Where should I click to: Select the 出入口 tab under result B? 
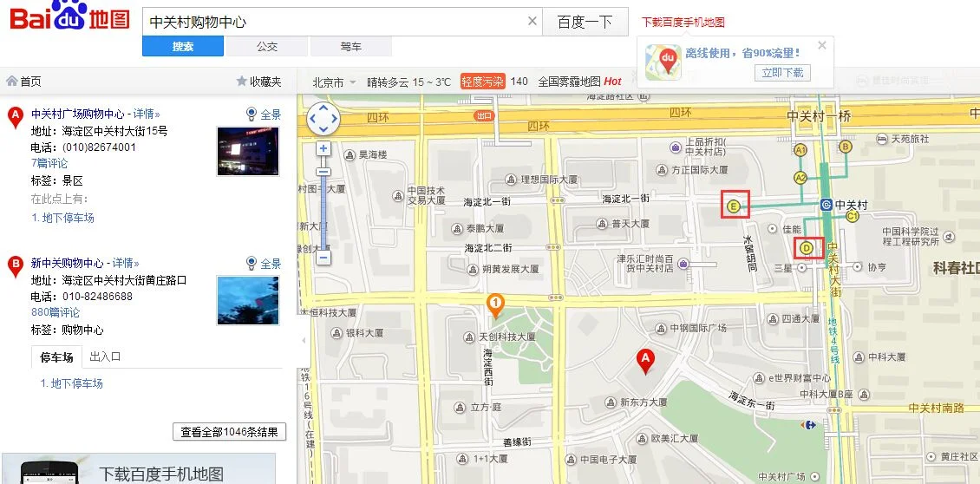point(105,356)
